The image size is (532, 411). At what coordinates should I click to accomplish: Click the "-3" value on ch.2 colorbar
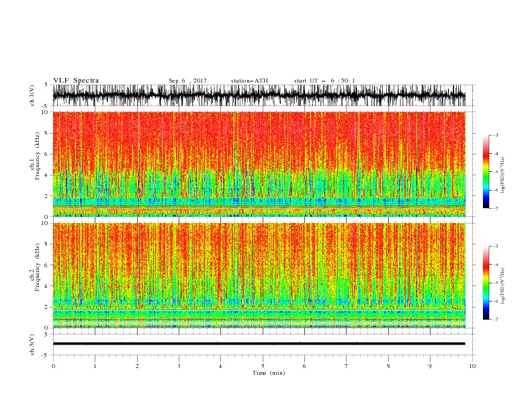click(x=496, y=246)
